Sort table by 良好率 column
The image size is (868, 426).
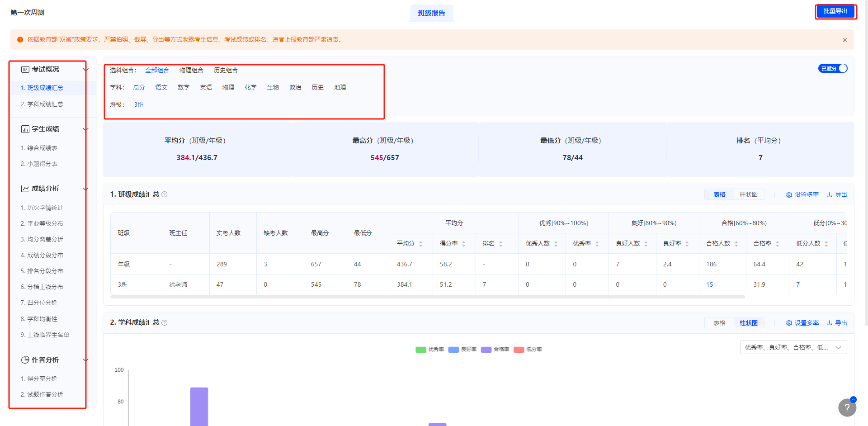point(687,244)
